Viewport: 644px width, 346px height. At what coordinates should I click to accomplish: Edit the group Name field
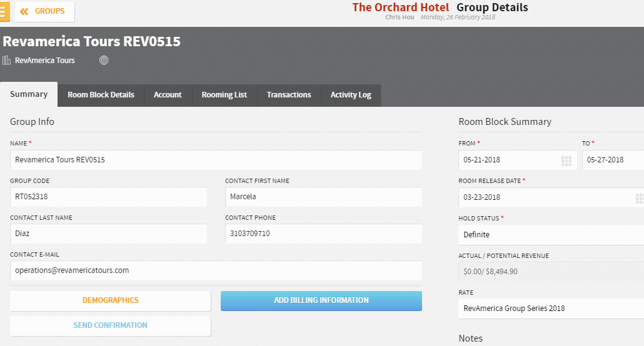(x=216, y=160)
